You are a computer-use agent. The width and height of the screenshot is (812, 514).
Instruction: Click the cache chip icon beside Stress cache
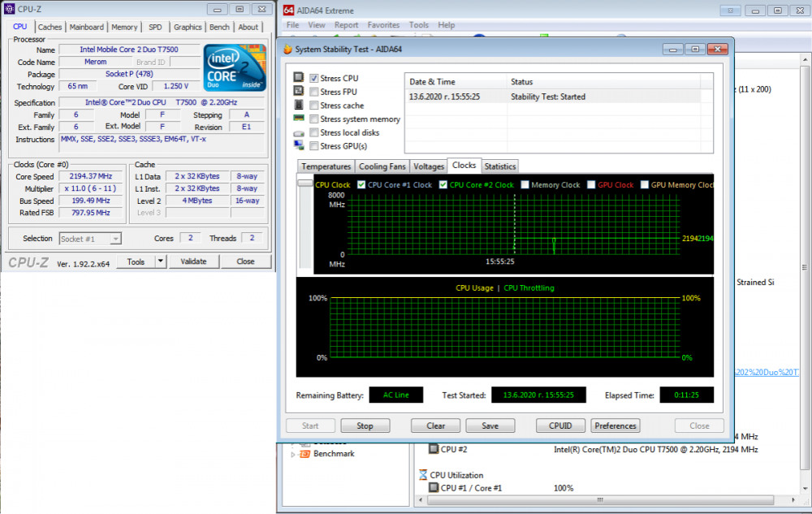click(x=300, y=105)
